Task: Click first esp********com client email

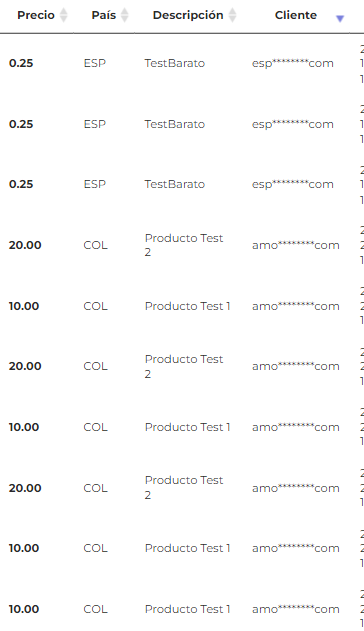Action: (293, 63)
